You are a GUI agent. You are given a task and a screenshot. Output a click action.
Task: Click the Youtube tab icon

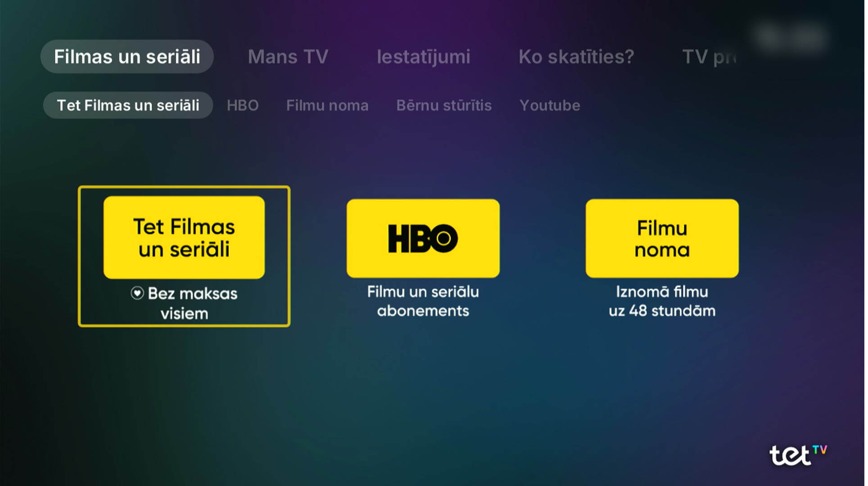pyautogui.click(x=548, y=105)
